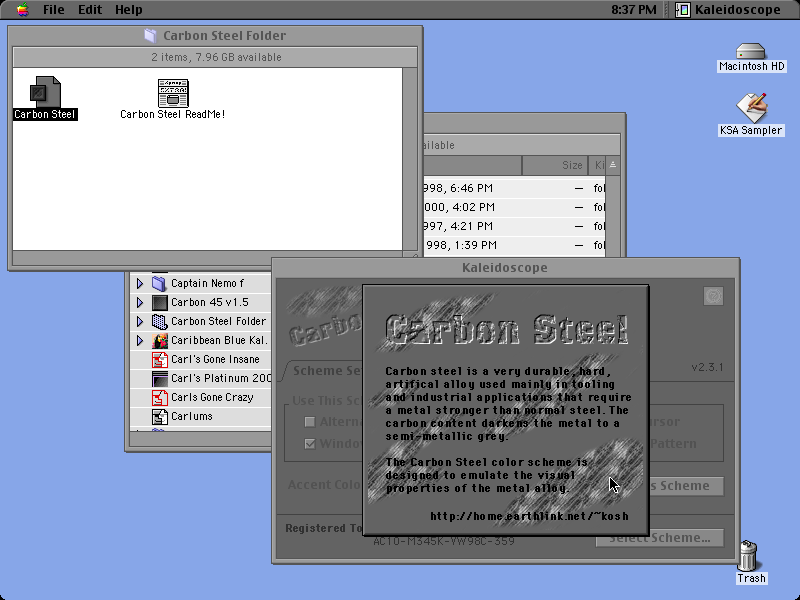800x600 pixels.
Task: Uncheck the Window... checkbox in Kaleidoscope
Action: tap(310, 444)
